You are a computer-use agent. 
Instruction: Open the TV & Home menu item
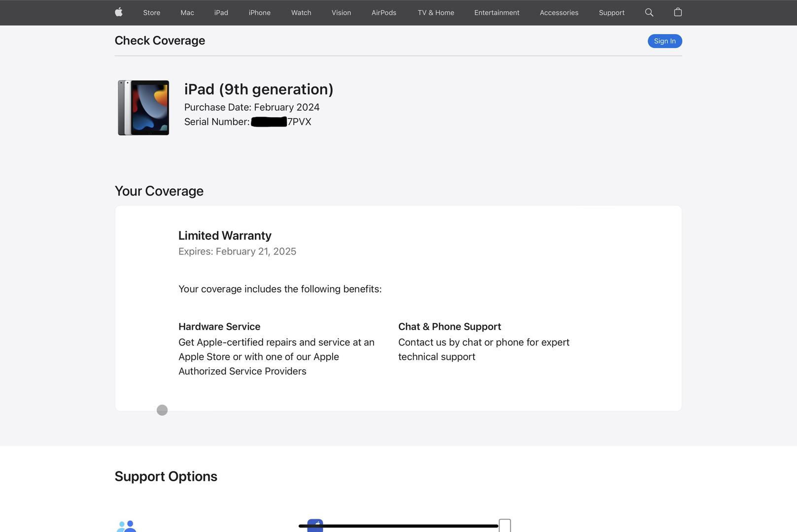click(x=436, y=13)
